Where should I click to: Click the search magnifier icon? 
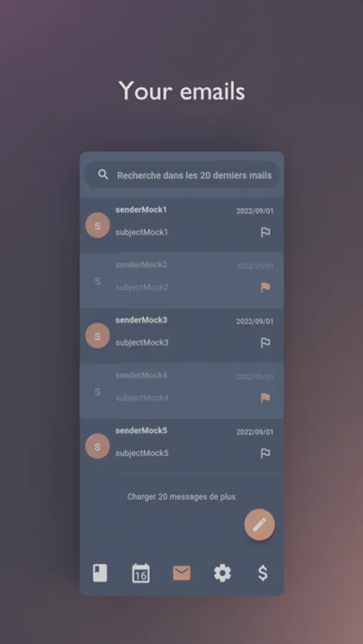pos(103,175)
